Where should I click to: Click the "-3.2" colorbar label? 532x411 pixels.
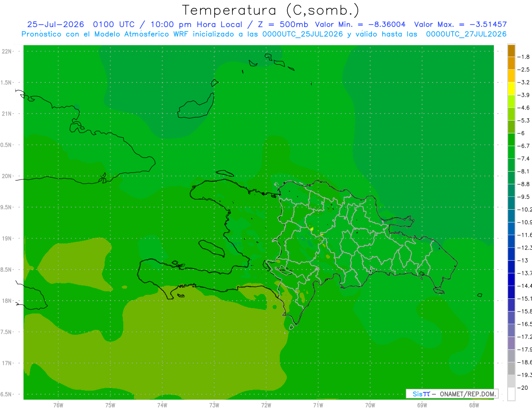[524, 82]
